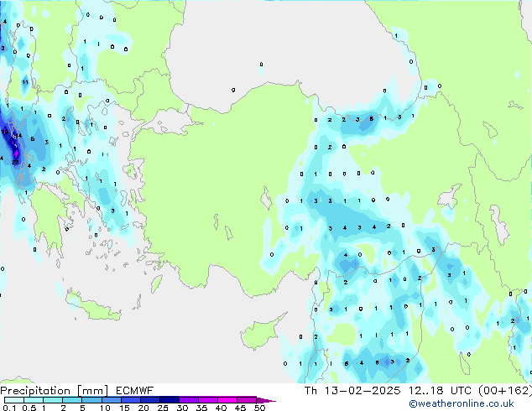Click the 20 to 25 mm legend swatch
Image resolution: width=532 pixels, height=411 pixels.
point(150,400)
